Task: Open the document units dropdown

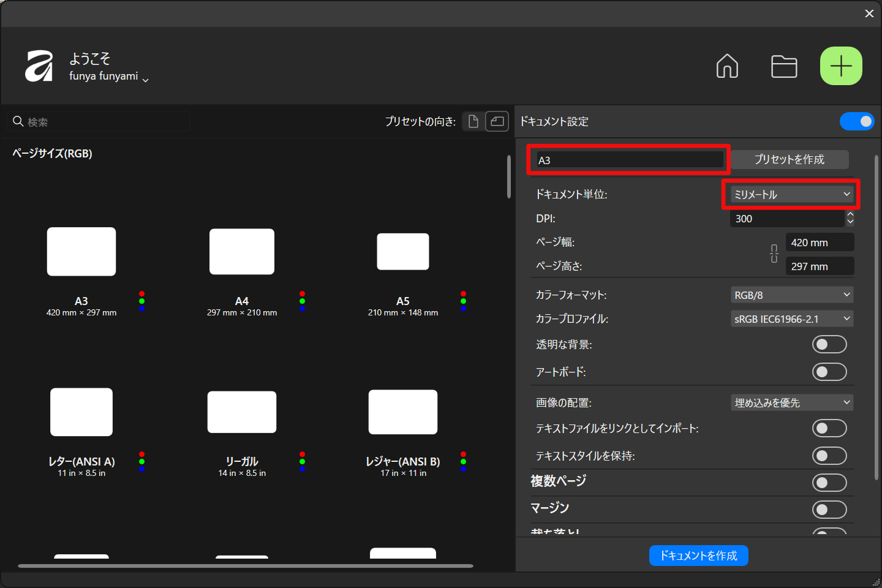Action: pyautogui.click(x=791, y=194)
